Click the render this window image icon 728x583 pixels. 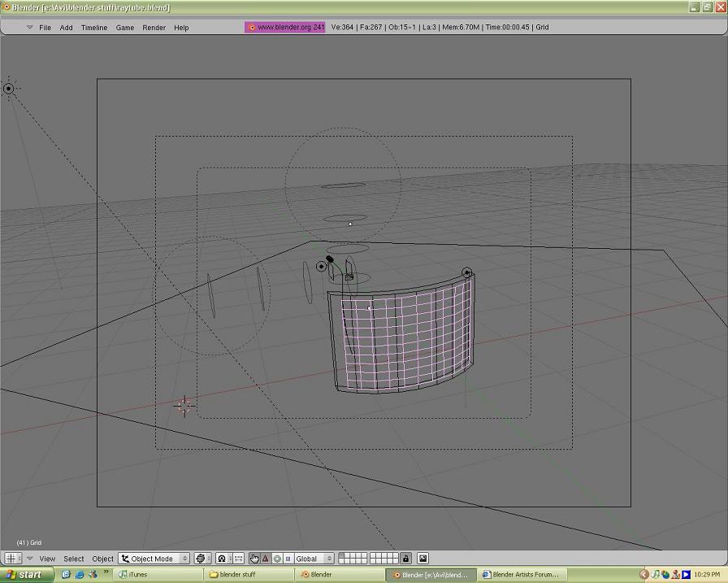422,559
